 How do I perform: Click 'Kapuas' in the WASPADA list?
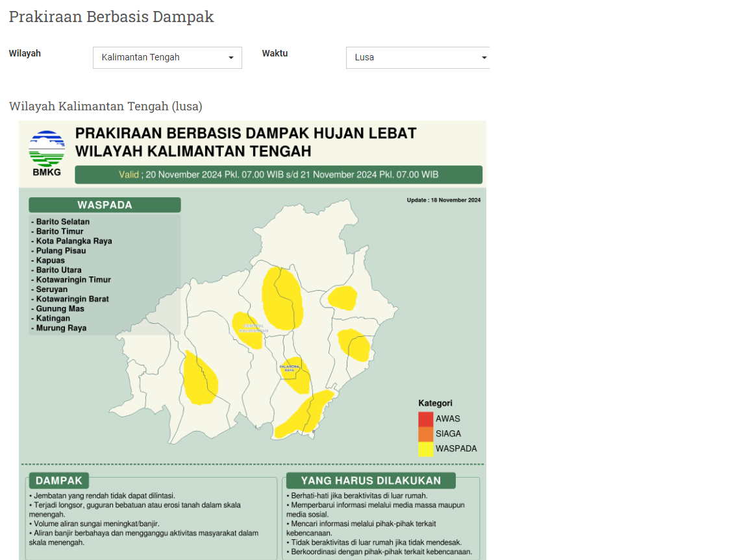(x=51, y=260)
